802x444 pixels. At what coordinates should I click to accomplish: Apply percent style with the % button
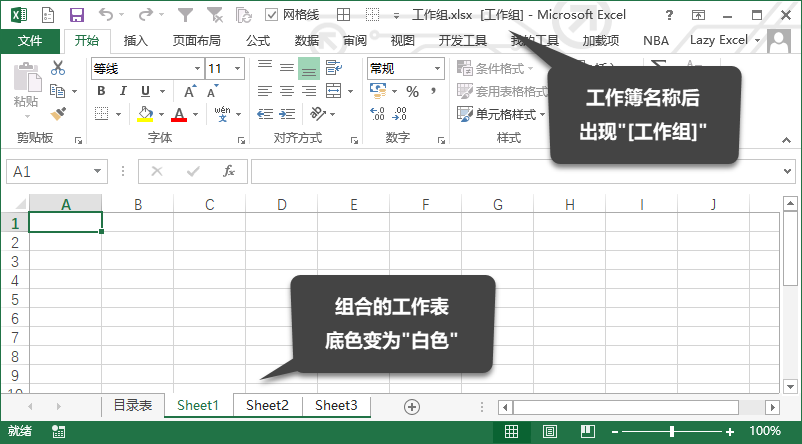(412, 91)
